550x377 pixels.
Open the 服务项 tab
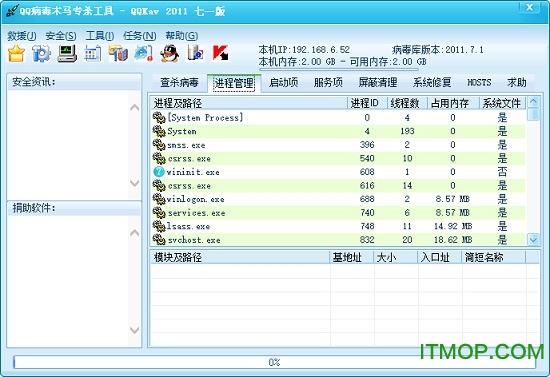pos(328,83)
